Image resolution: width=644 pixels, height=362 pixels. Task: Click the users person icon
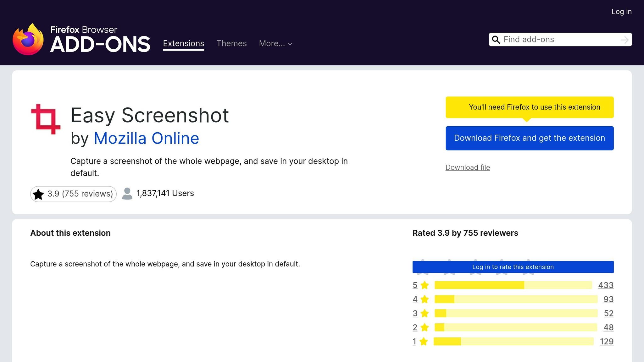[x=127, y=193]
